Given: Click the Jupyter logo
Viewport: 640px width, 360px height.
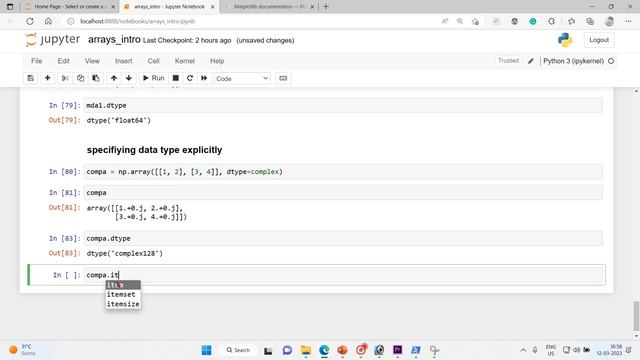Looking at the screenshot, I should tap(53, 40).
